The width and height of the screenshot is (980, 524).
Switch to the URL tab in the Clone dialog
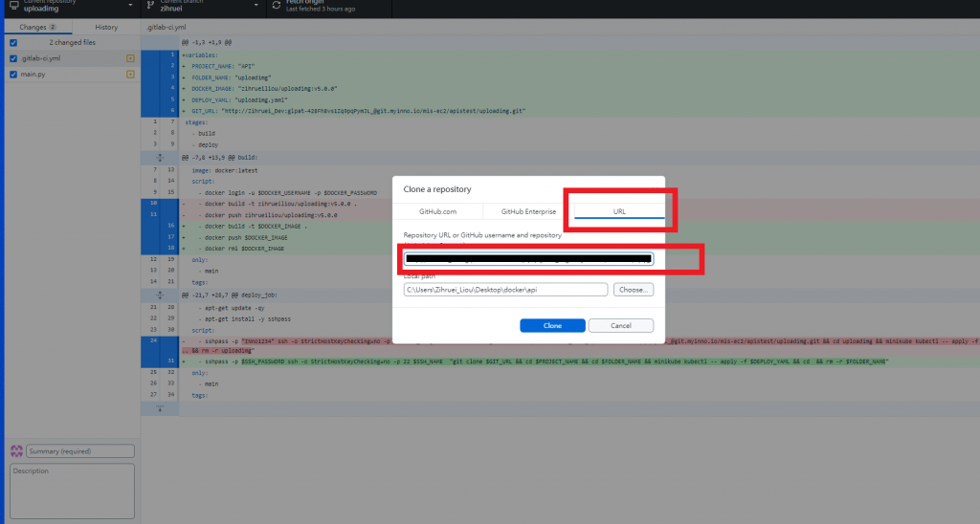(619, 211)
